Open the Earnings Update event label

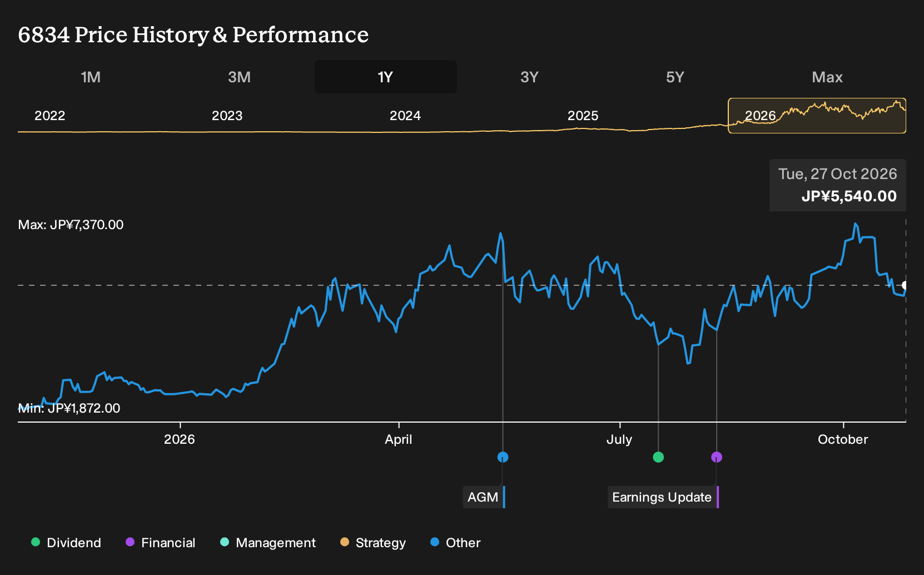(x=663, y=497)
